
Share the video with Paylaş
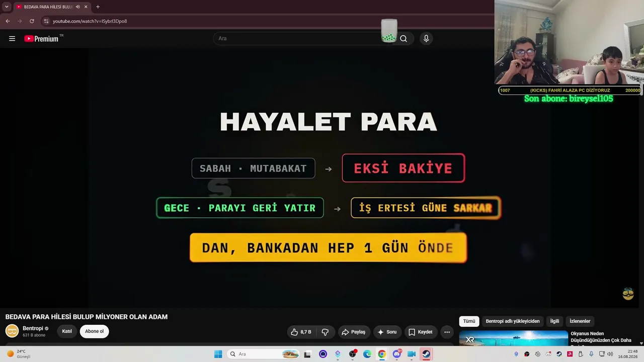click(x=353, y=332)
